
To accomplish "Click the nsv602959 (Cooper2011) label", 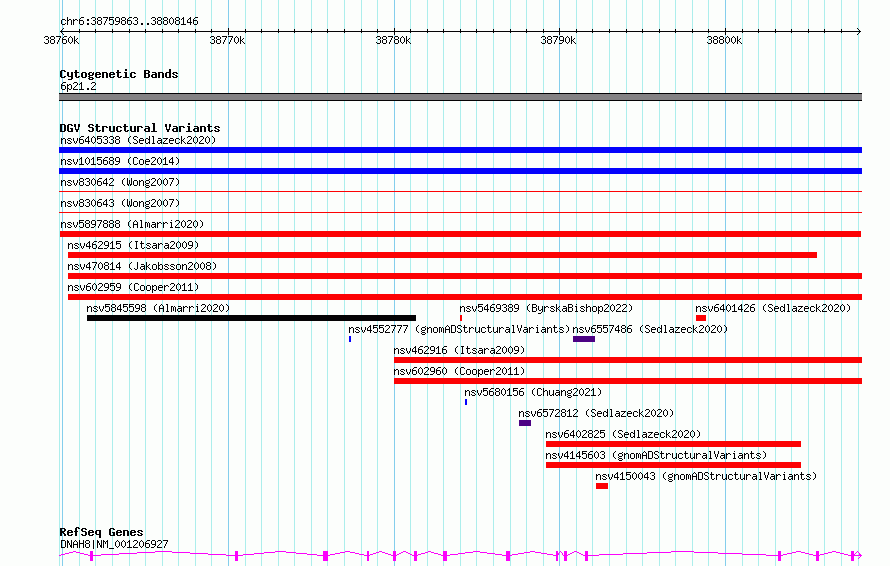I will point(133,287).
